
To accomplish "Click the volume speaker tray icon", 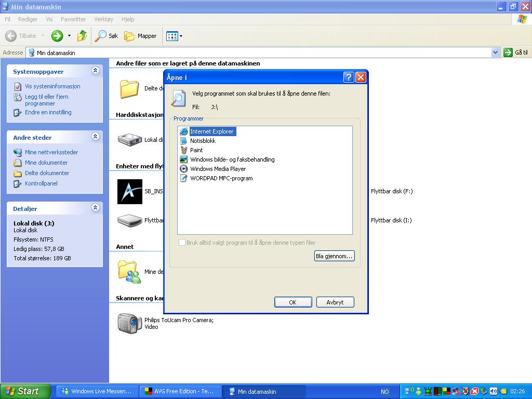I will point(494,391).
